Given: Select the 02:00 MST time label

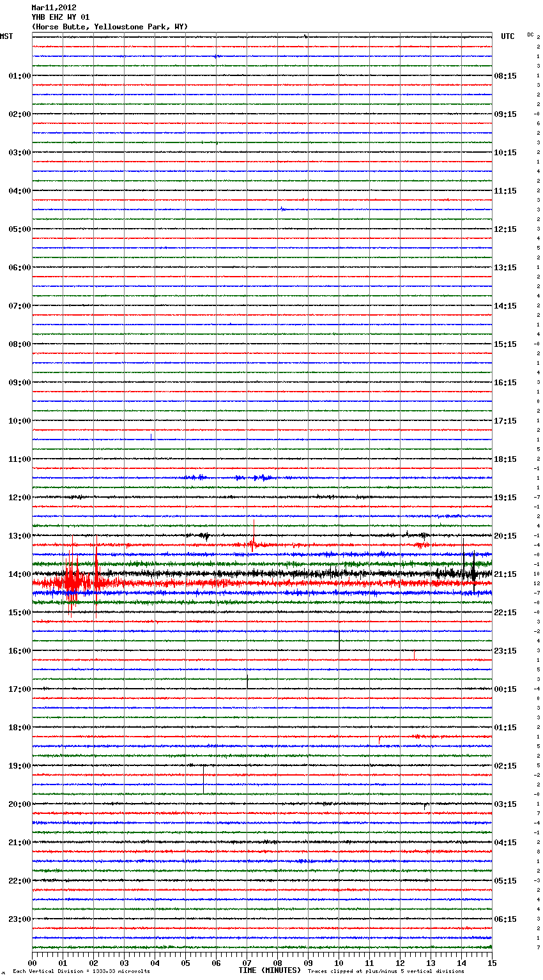Looking at the screenshot, I should coord(19,114).
